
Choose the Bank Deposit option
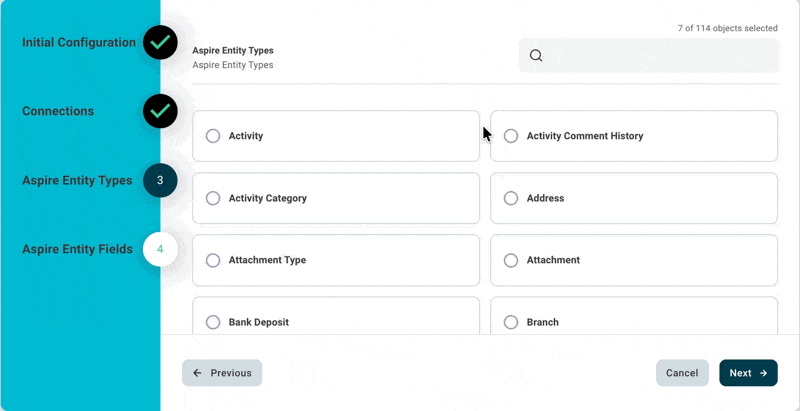[x=213, y=322]
